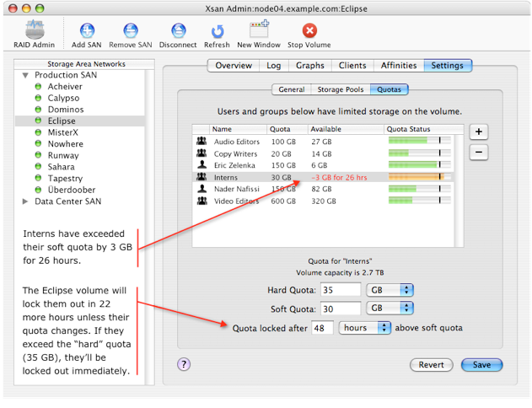Viewport: 532px width, 408px height.
Task: Remove selected quota with the minus button
Action: tap(477, 152)
